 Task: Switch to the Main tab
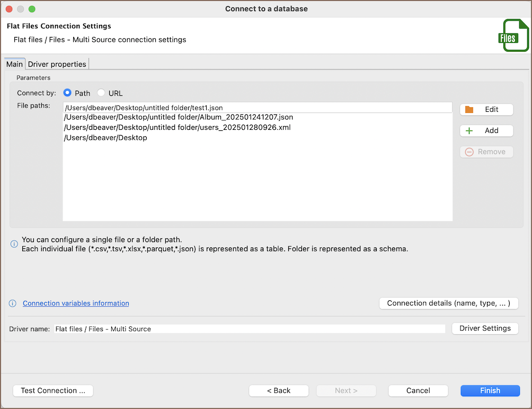(14, 64)
